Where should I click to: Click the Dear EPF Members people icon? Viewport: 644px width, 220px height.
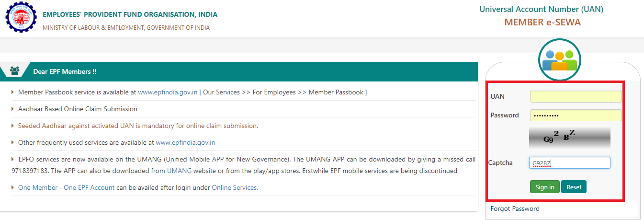tap(14, 71)
